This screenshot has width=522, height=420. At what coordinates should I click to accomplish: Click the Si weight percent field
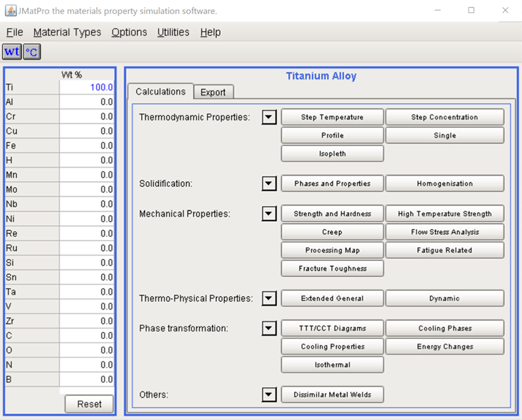click(87, 263)
